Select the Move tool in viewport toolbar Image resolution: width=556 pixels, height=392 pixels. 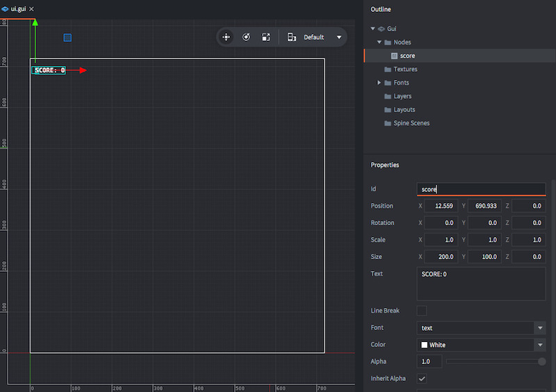tap(227, 37)
